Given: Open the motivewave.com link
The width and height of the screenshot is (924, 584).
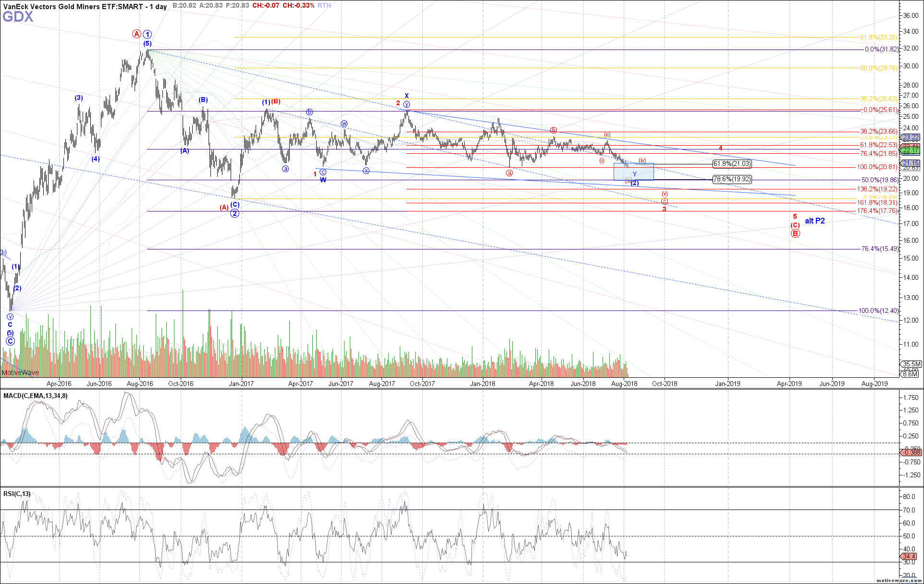Looking at the screenshot, I should (x=899, y=580).
